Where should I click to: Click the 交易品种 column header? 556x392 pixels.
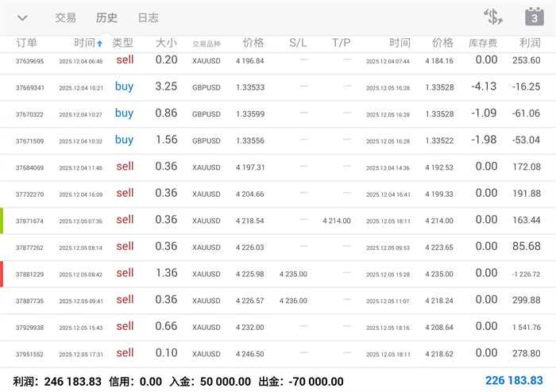click(207, 44)
